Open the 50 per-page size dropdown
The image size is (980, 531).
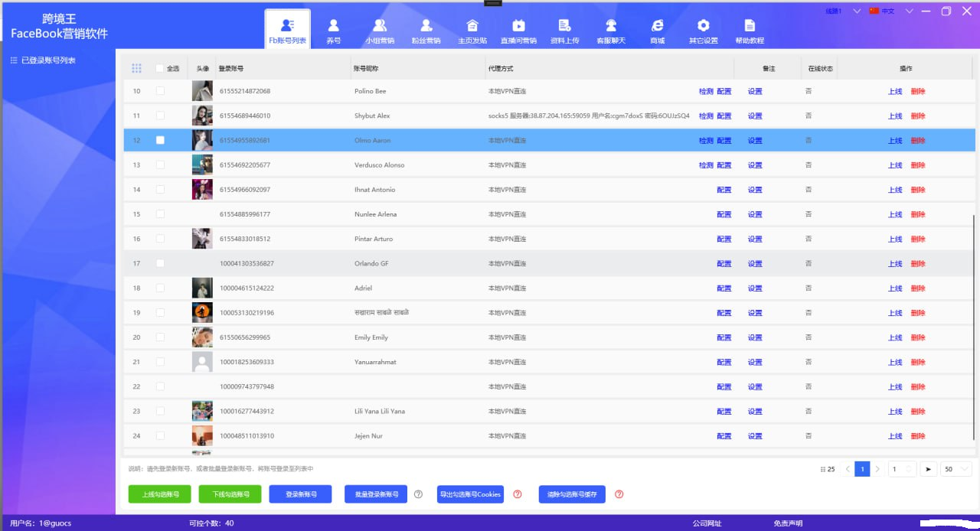pyautogui.click(x=956, y=469)
